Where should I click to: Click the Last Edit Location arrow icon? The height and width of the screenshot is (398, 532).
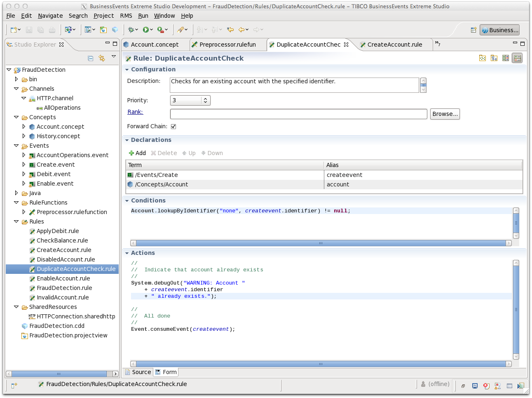[x=230, y=30]
